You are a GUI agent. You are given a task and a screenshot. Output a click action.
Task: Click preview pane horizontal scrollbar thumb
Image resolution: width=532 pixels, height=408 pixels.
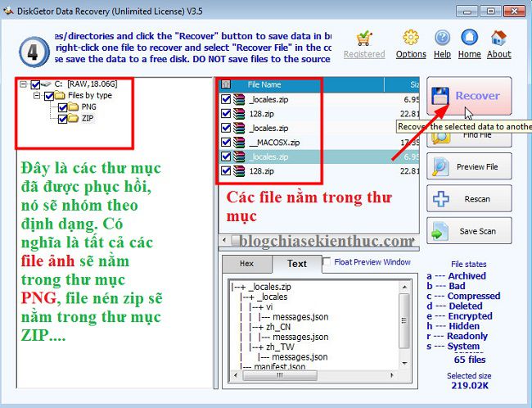(280, 375)
